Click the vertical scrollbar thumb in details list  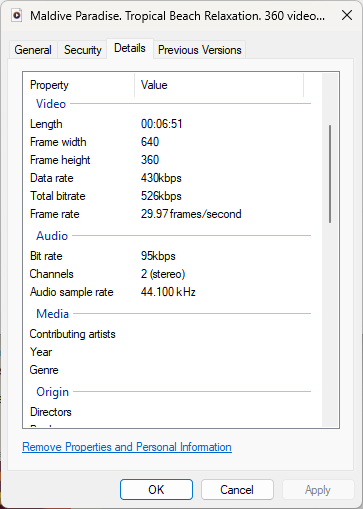coord(330,174)
